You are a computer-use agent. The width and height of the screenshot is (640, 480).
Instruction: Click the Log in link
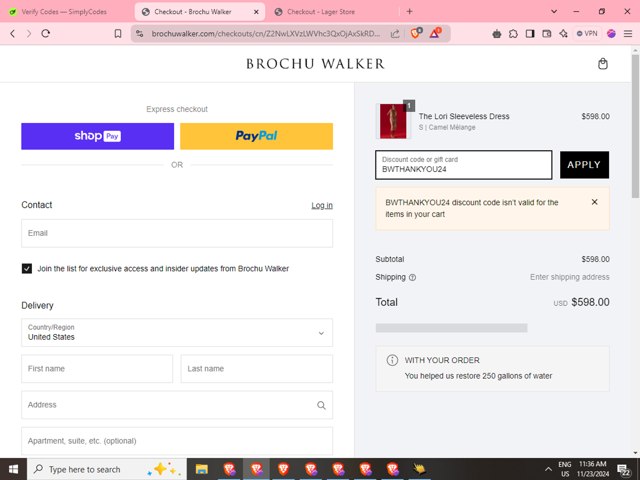click(x=322, y=205)
